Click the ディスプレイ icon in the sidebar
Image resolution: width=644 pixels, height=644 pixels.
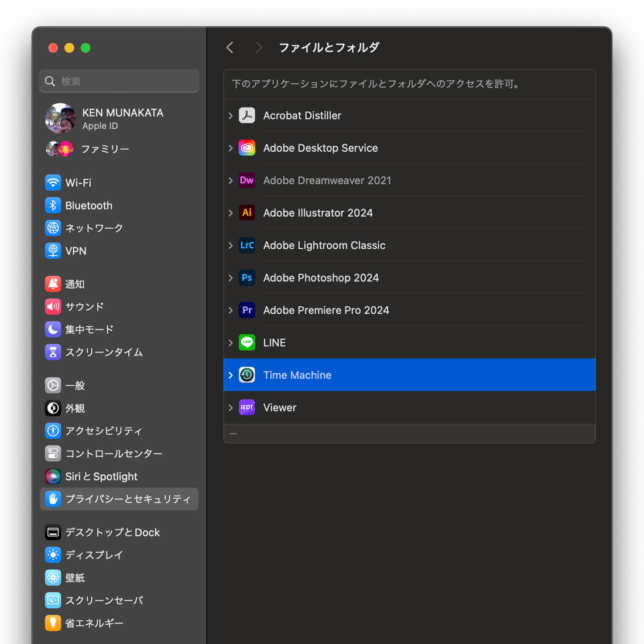(x=53, y=555)
